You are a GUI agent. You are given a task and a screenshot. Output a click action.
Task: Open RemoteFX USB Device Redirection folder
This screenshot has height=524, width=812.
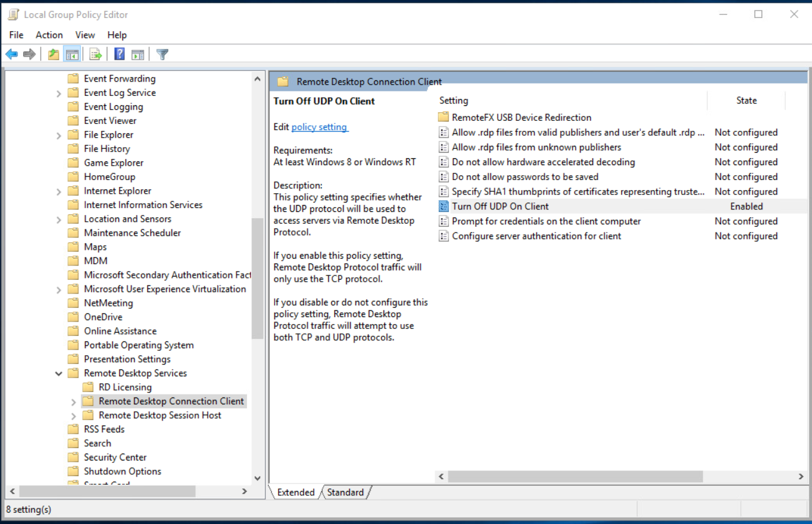click(x=521, y=117)
